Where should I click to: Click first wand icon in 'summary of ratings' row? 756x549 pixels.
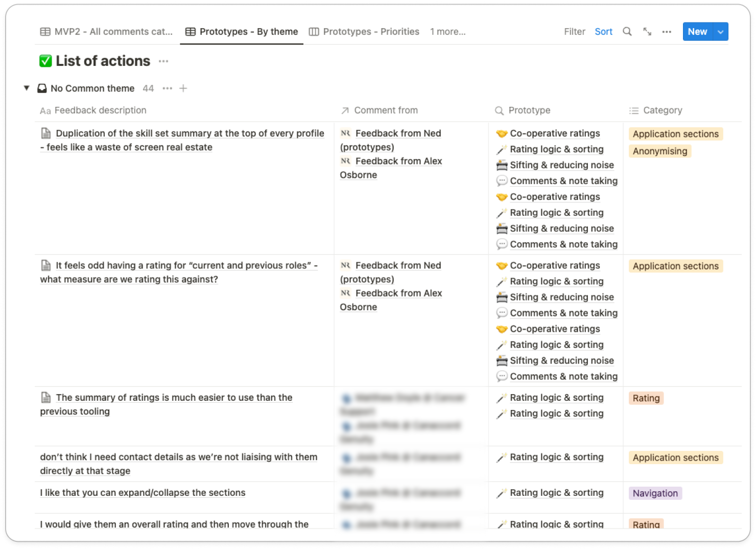click(x=502, y=398)
